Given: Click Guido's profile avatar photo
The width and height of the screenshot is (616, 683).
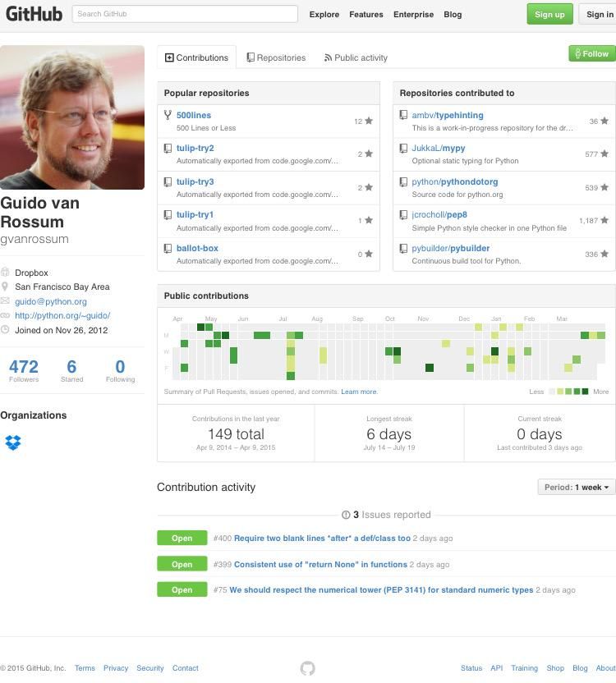Looking at the screenshot, I should (x=72, y=117).
